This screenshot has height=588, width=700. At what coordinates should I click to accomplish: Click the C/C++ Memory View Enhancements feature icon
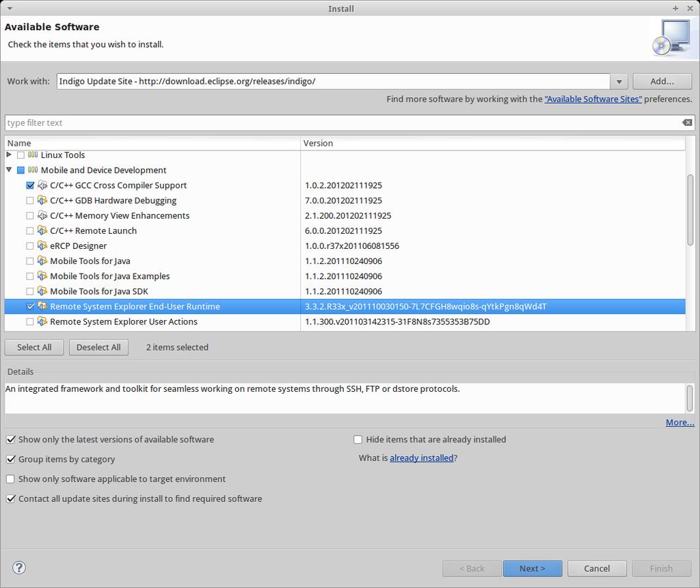point(42,215)
